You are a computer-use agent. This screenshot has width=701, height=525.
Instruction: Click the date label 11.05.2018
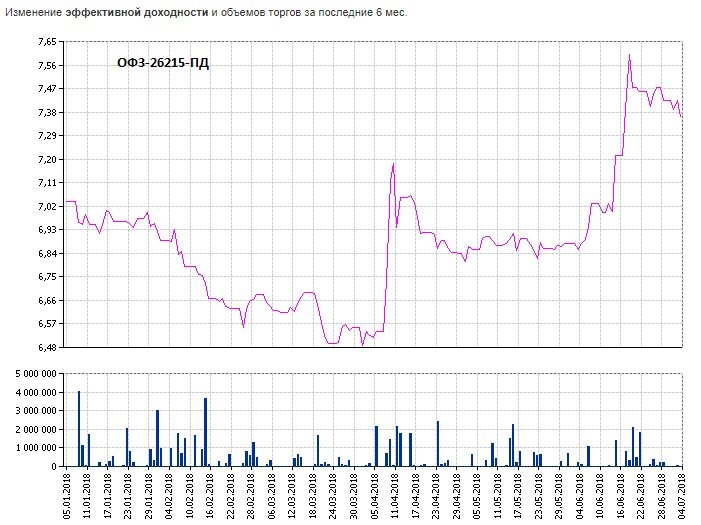click(x=498, y=497)
